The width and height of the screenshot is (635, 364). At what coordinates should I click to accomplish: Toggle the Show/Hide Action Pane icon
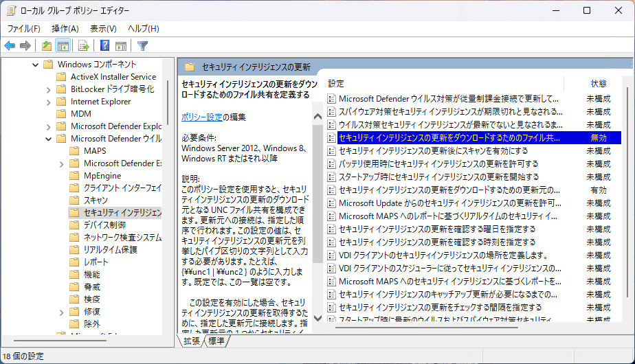coord(121,46)
